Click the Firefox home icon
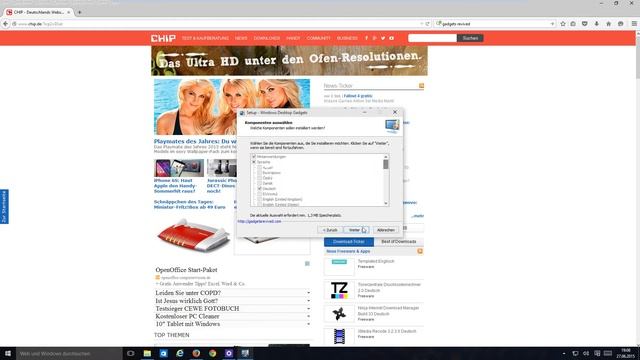640x360 pixels. 609,24
